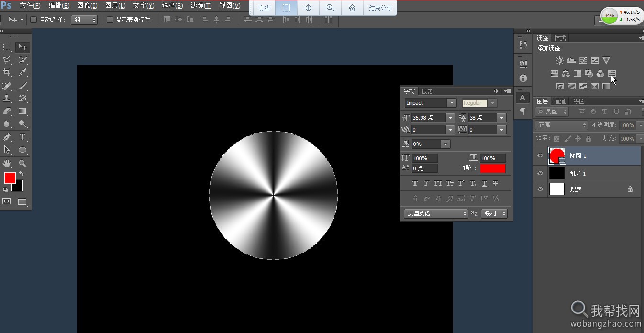Add a Curves adjustment

point(583,61)
